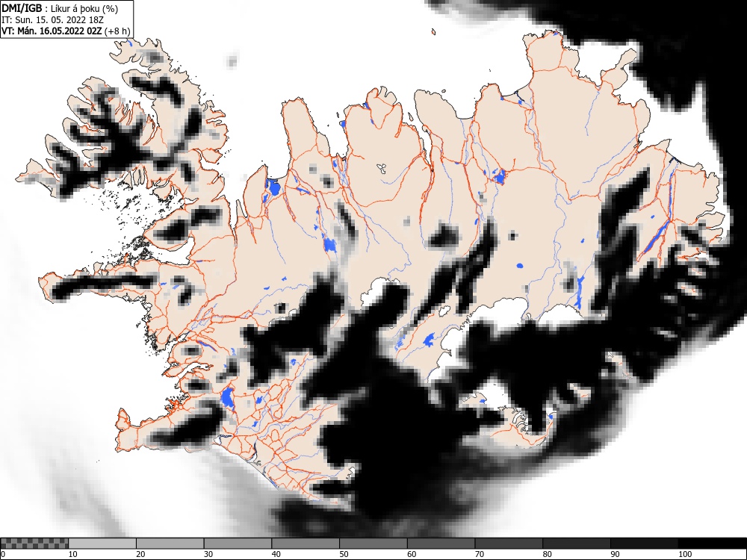This screenshot has width=747, height=560.
Task: Click the legend label "10"
Action: click(x=73, y=554)
